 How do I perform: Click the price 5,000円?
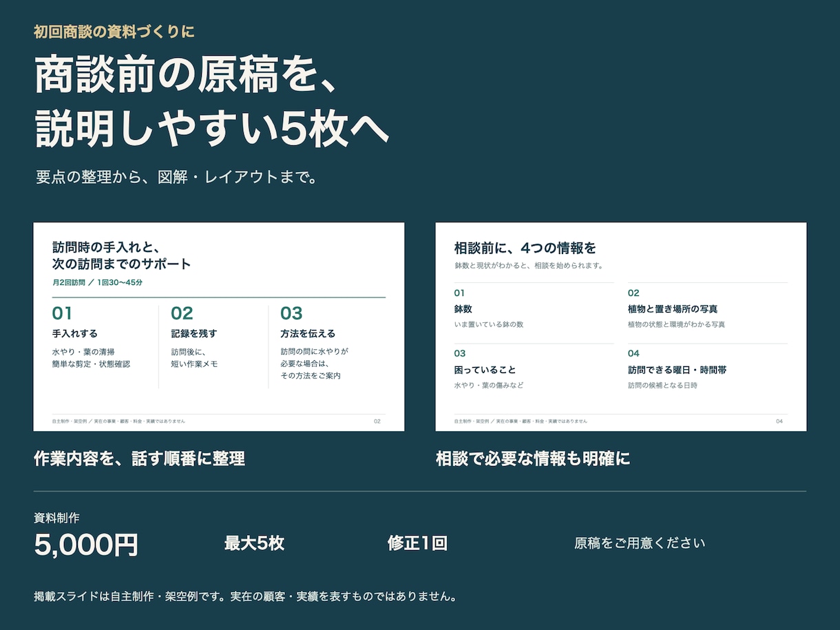coord(86,545)
